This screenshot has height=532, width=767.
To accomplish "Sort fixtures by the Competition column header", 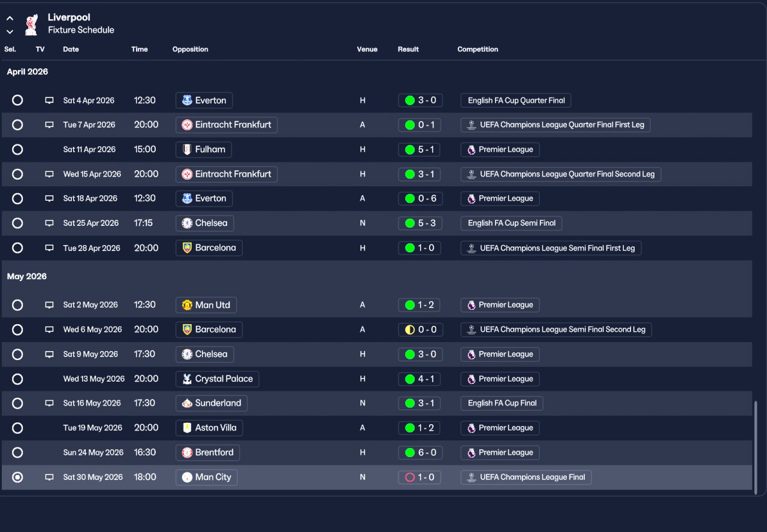I will pos(478,49).
